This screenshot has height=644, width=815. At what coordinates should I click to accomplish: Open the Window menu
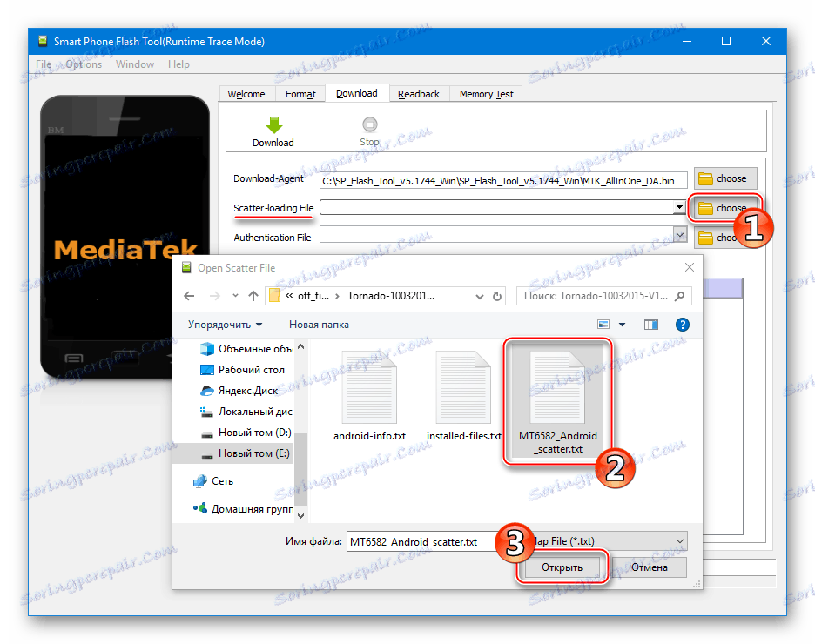click(135, 64)
